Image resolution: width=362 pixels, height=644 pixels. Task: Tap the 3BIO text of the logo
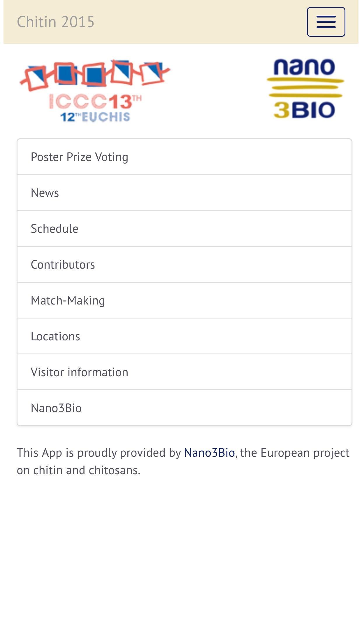(x=304, y=110)
